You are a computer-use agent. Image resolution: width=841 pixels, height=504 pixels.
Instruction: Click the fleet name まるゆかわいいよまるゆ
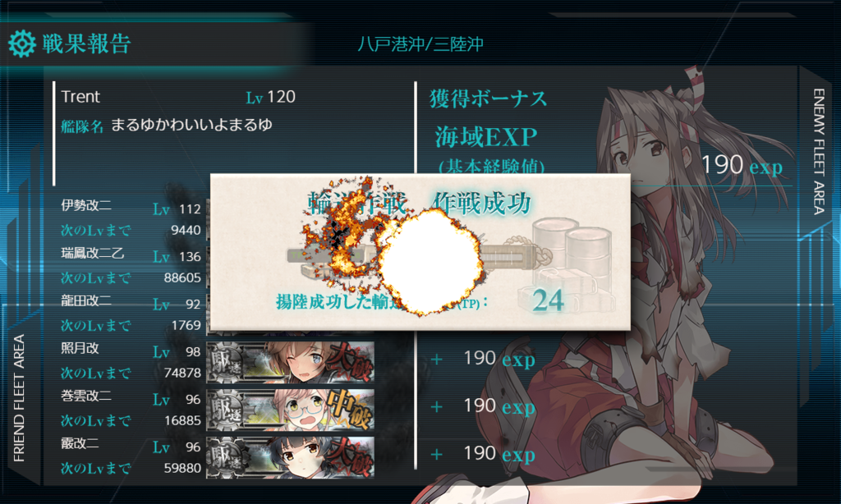191,125
